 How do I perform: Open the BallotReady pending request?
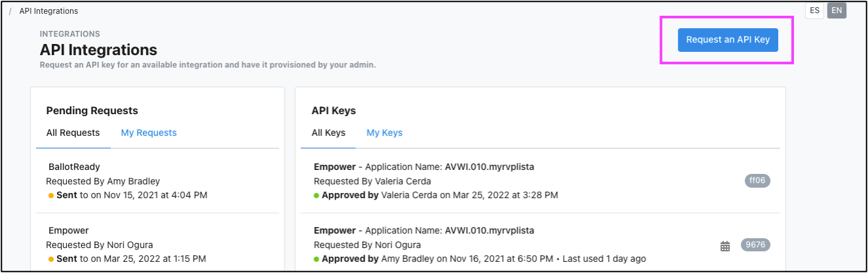(x=74, y=167)
